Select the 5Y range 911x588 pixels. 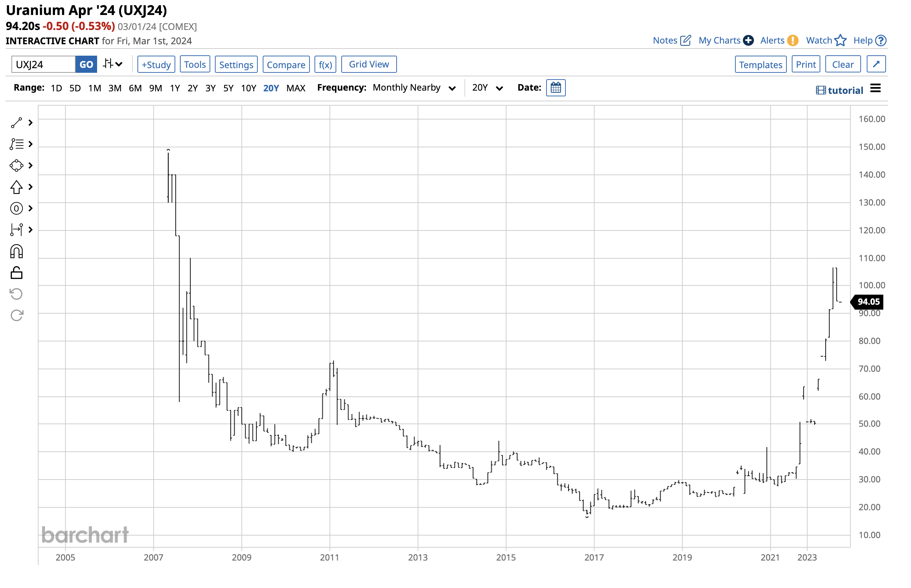pos(228,88)
